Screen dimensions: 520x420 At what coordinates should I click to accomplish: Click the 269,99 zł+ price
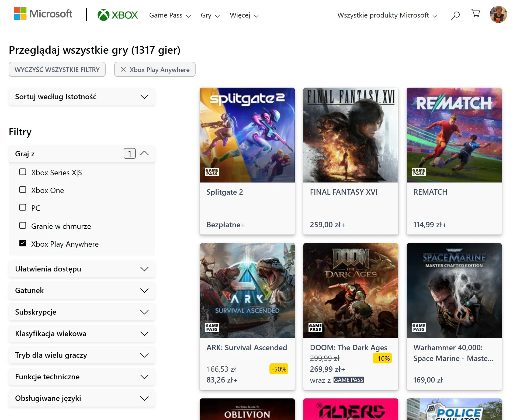(x=327, y=369)
